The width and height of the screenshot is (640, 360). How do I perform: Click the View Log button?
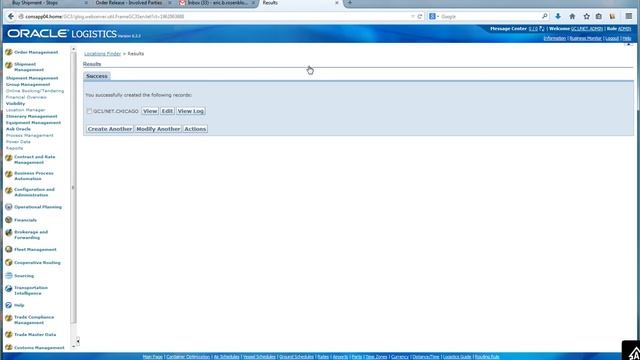pyautogui.click(x=191, y=111)
